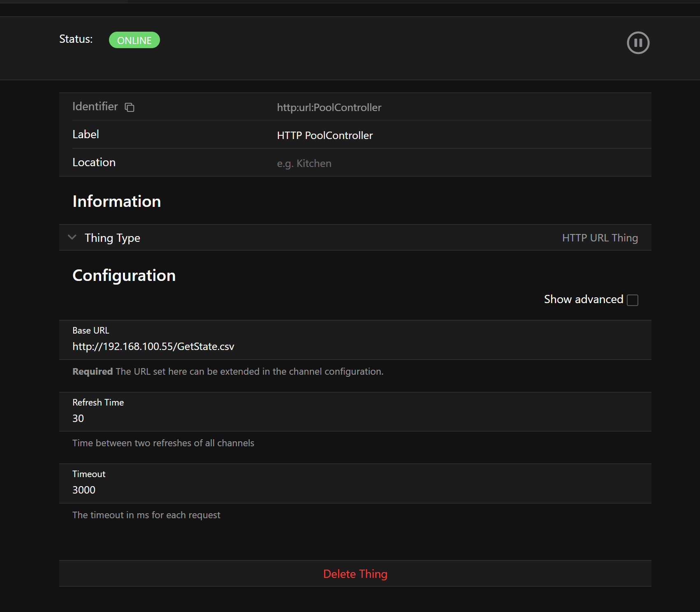Enable the Show advanced checkbox
Image resolution: width=700 pixels, height=612 pixels.
633,300
